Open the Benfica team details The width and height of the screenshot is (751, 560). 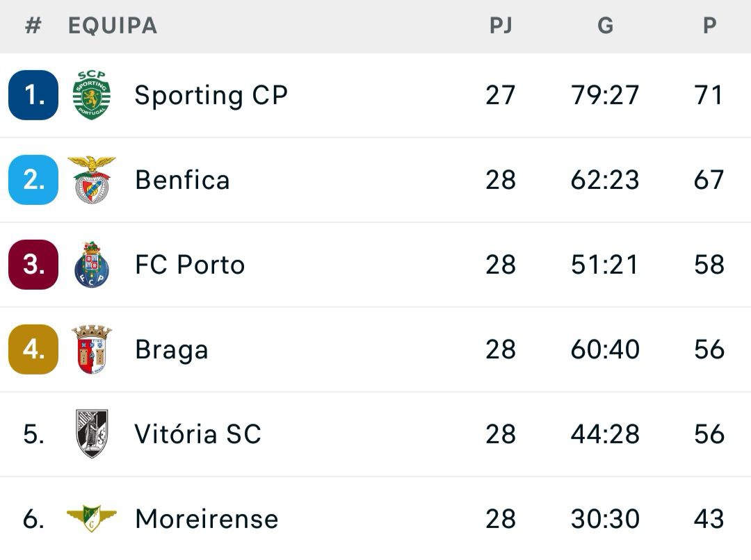(182, 179)
